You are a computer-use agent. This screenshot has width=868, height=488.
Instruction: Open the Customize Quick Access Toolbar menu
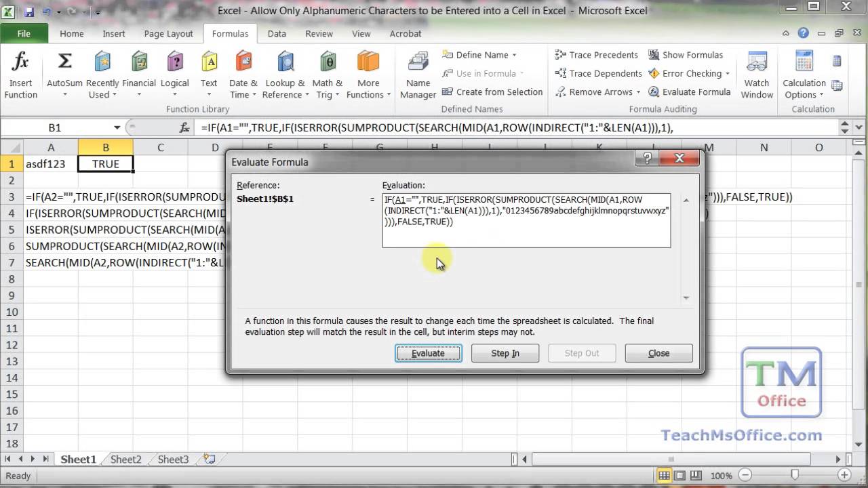98,12
